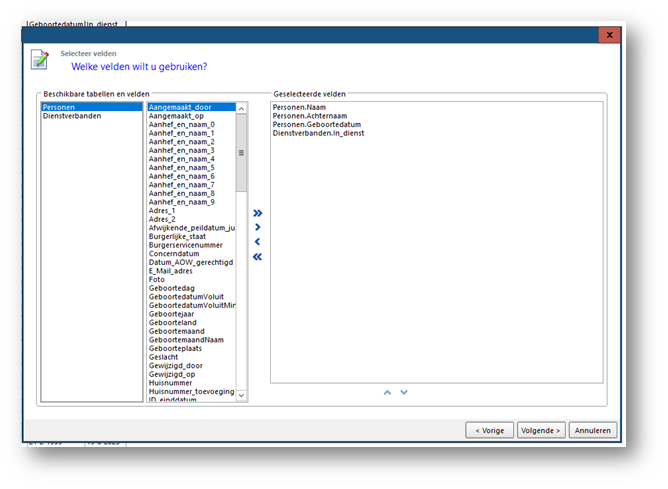668x489 pixels.
Task: Select the Gewijzigd_op field
Action: tap(191, 374)
